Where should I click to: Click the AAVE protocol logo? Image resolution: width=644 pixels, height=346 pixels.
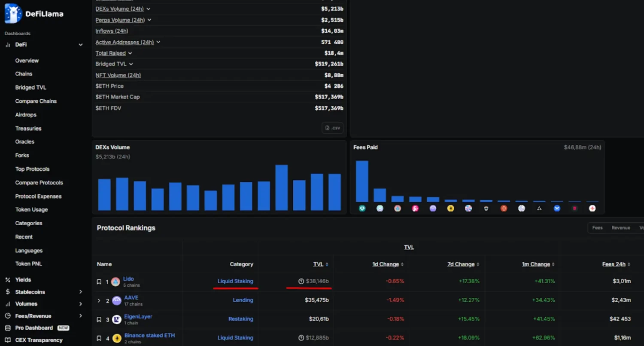point(116,301)
